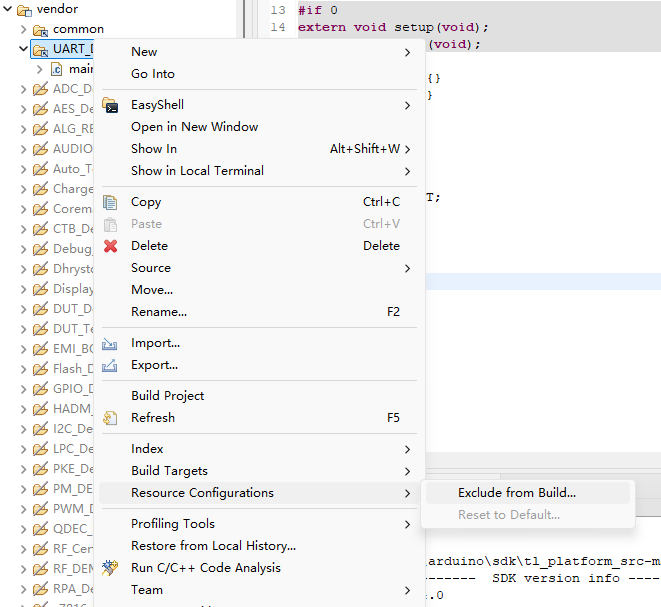661x607 pixels.
Task: Click the Export tray icon
Action: click(110, 365)
